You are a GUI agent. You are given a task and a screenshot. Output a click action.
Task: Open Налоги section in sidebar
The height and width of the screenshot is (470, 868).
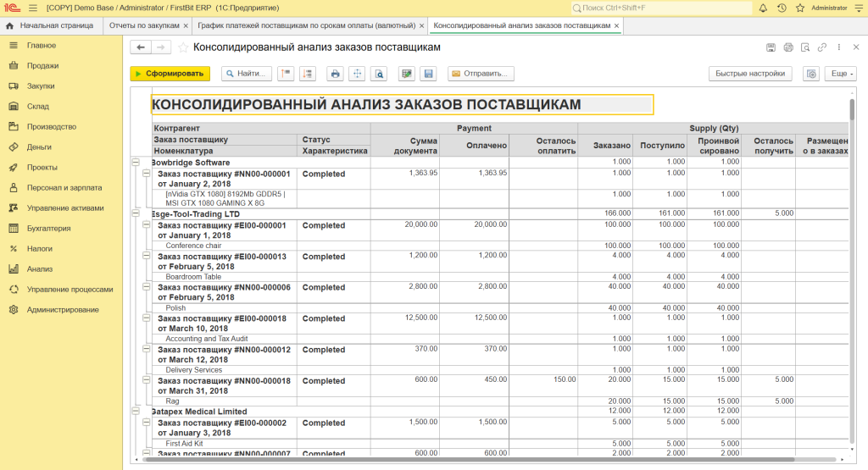click(61, 249)
